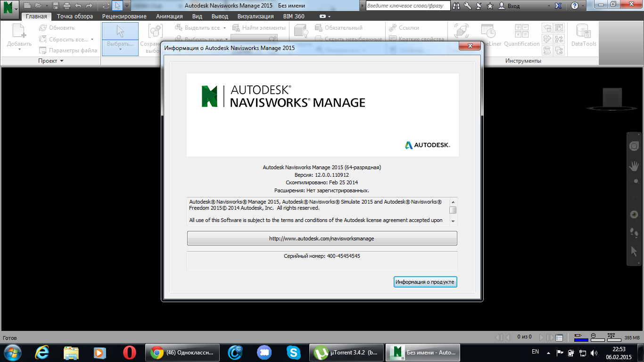Expand the Сбросить все dropdown arrow

click(x=92, y=40)
